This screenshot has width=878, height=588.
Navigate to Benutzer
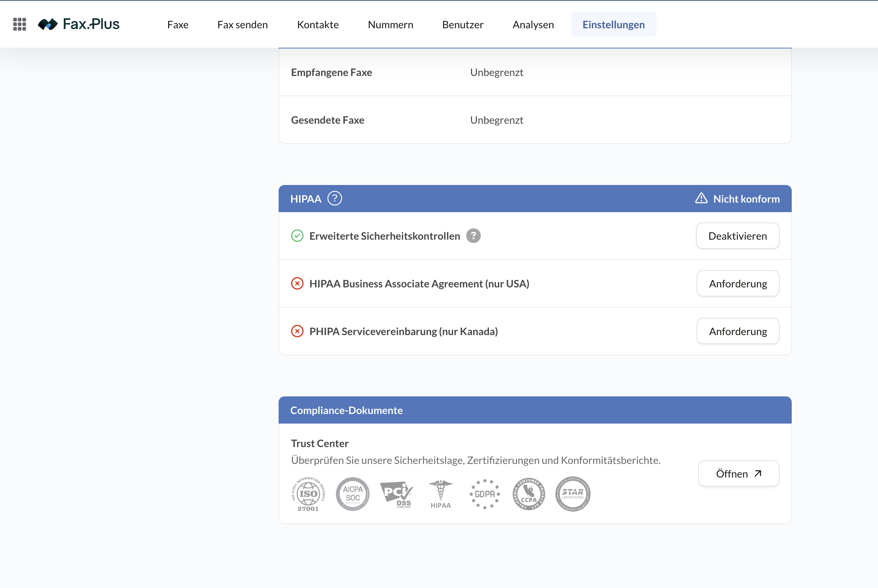463,24
